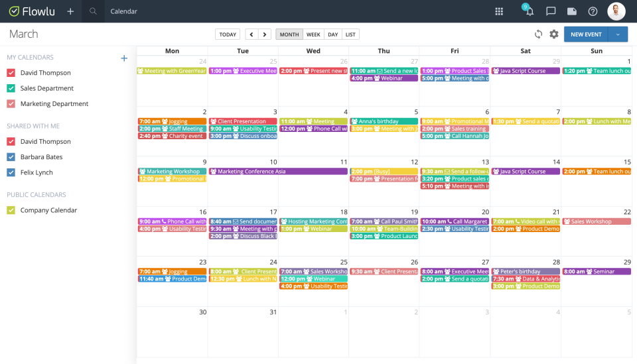Open the apps grid icon
This screenshot has height=364, width=637.
[x=499, y=11]
